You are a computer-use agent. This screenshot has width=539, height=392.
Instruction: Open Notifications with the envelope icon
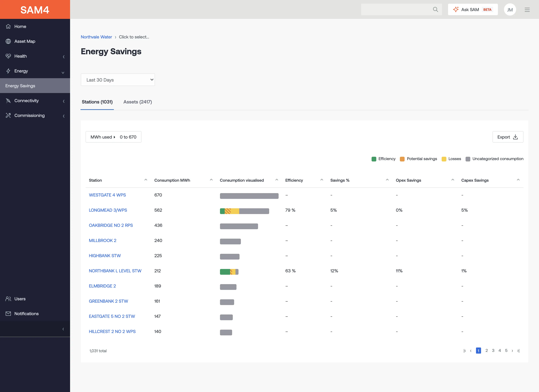click(8, 314)
